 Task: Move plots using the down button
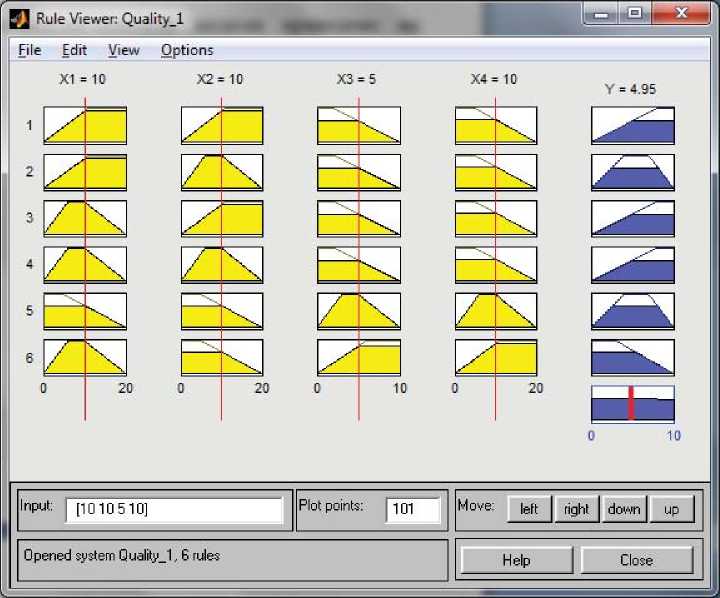tap(624, 509)
